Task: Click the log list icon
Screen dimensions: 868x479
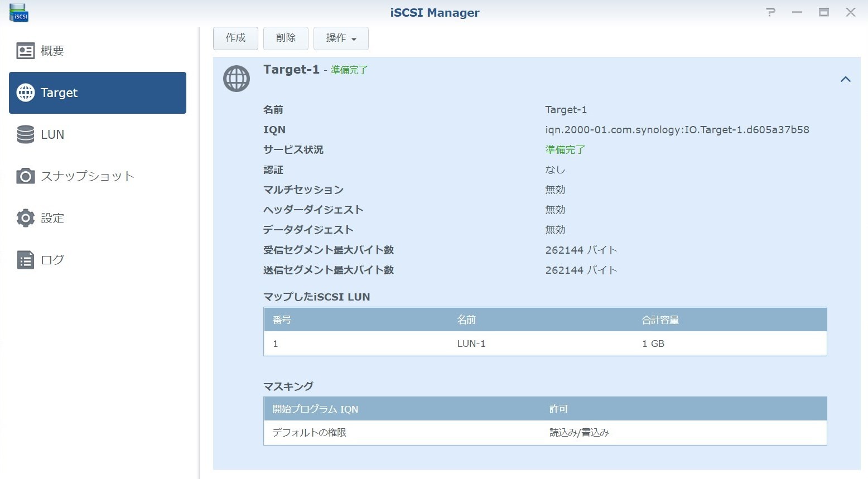Action: point(26,260)
